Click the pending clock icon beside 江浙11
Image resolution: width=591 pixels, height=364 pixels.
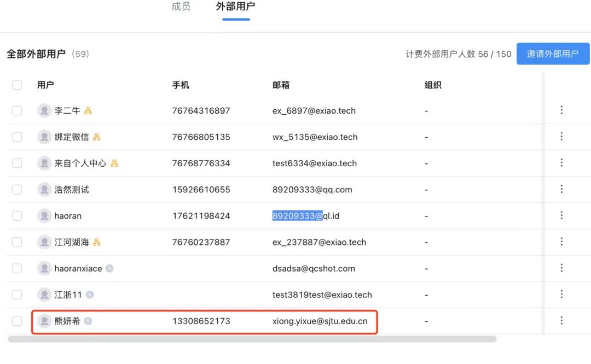click(x=90, y=295)
